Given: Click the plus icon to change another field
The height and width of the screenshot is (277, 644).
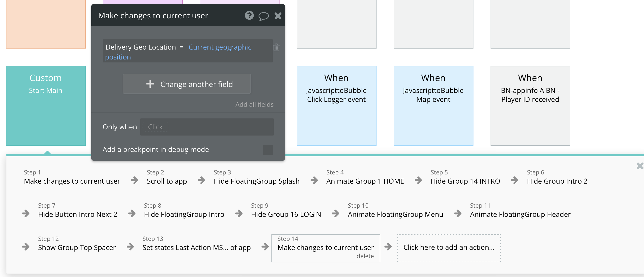Looking at the screenshot, I should 150,84.
